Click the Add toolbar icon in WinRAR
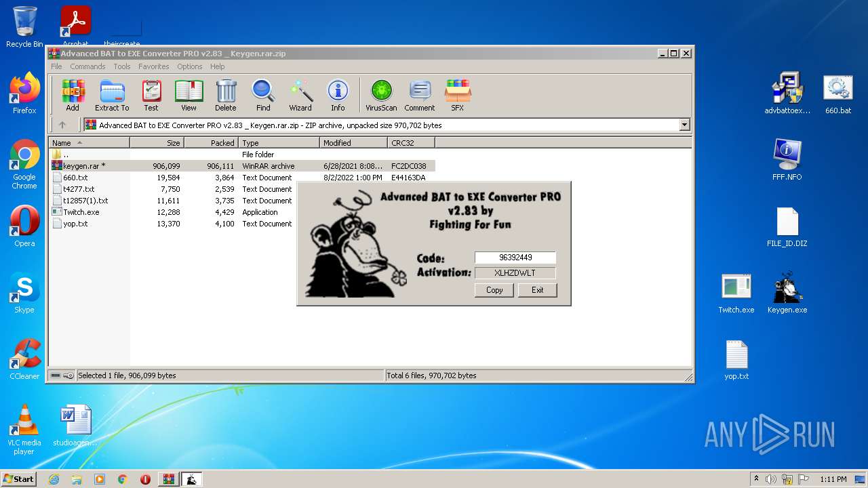This screenshot has width=868, height=488. point(73,95)
